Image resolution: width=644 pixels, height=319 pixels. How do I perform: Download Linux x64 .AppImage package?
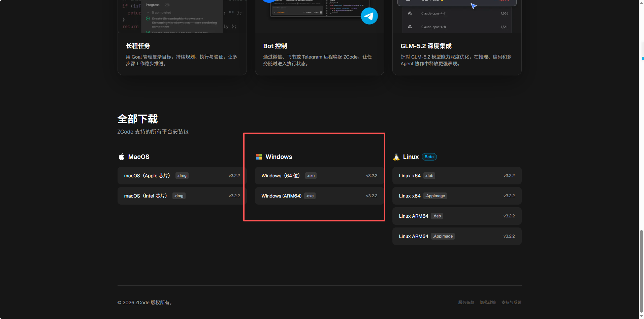pos(457,196)
